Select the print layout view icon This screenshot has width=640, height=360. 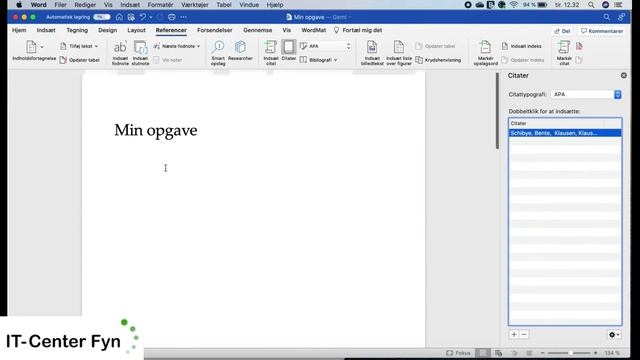(x=483, y=353)
